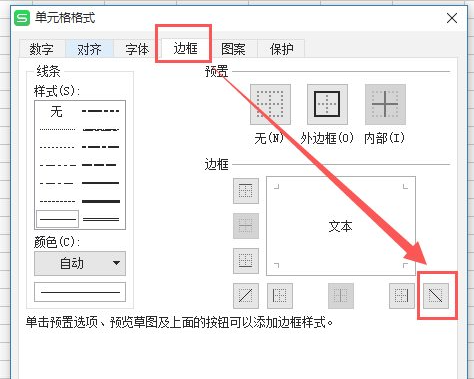Select the medium dash-dot-dot line style
Viewport: 474px width, 379px height.
(x=101, y=111)
